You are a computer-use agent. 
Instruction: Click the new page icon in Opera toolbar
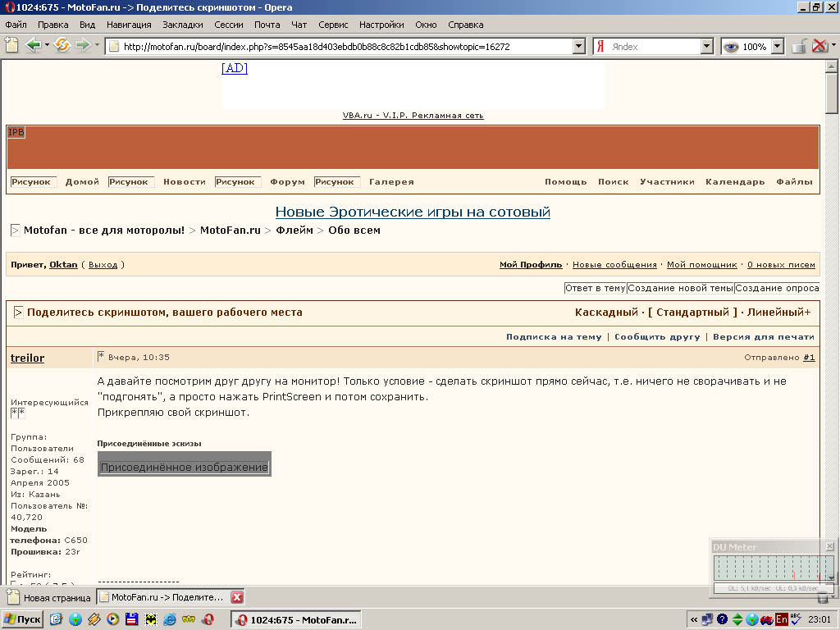point(11,46)
